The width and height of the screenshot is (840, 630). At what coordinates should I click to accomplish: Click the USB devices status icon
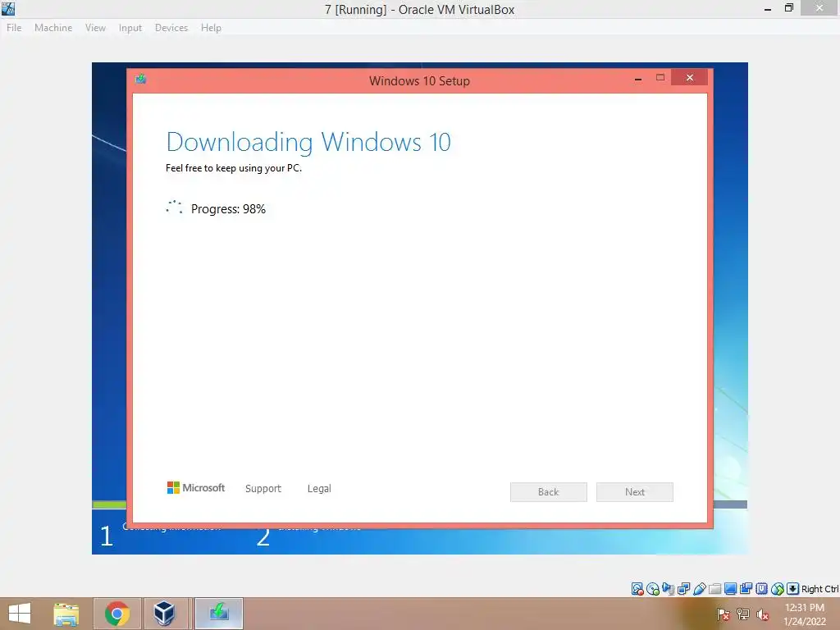coord(699,589)
